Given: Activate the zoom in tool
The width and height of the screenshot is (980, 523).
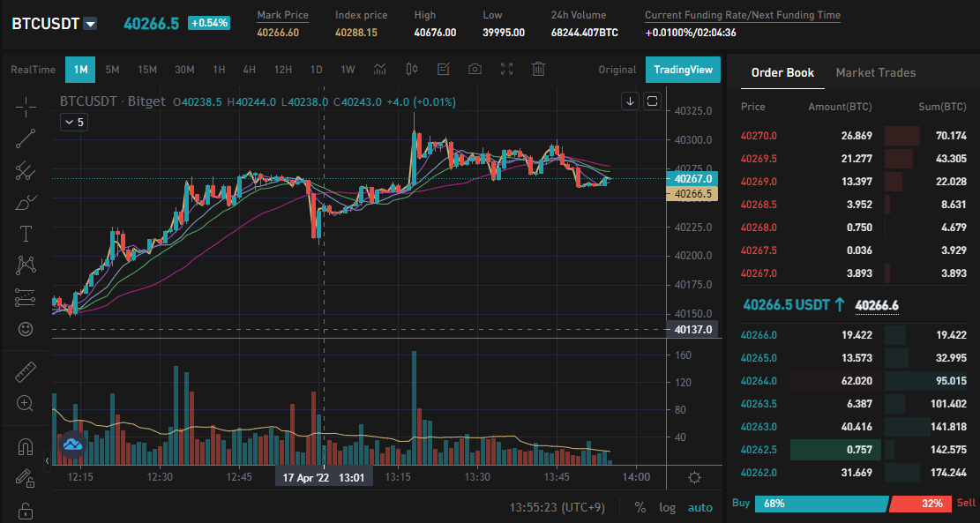Looking at the screenshot, I should click(x=26, y=404).
